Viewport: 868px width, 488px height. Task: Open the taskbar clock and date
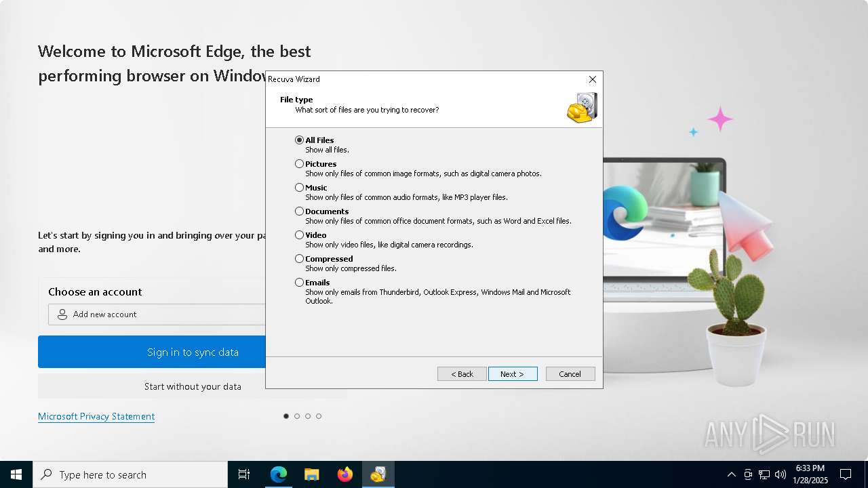pyautogui.click(x=810, y=474)
